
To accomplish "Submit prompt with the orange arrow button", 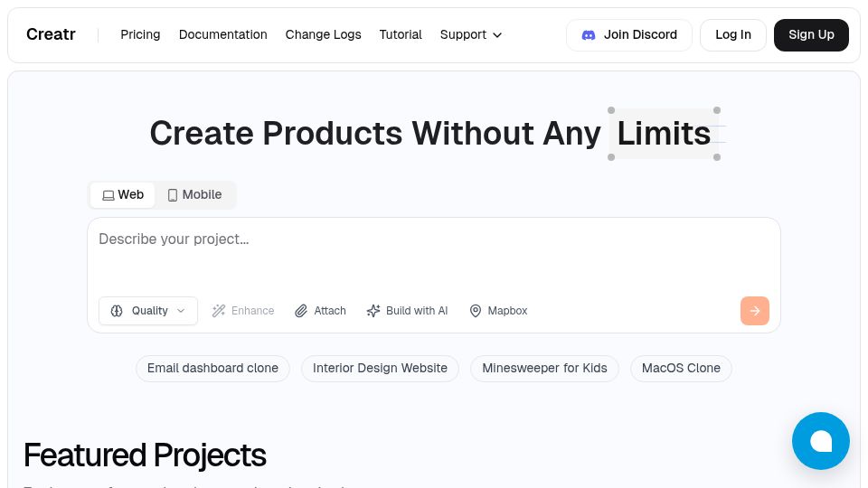I will (x=754, y=311).
